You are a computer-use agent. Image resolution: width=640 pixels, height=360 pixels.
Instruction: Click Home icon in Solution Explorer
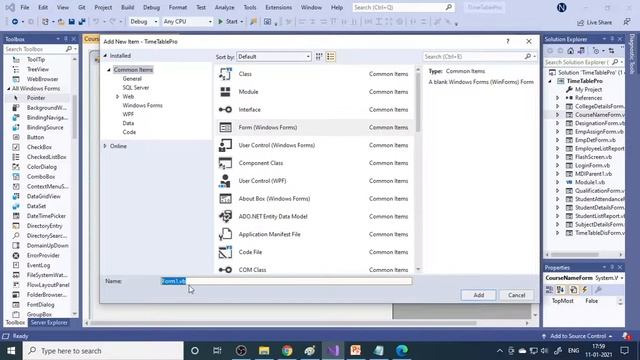tap(570, 51)
